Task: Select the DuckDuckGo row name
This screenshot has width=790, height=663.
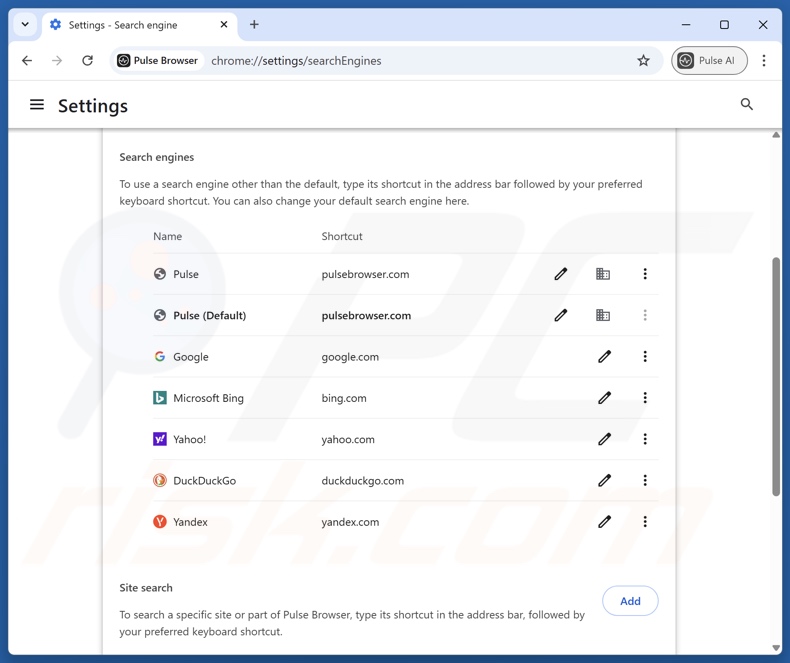Action: (x=205, y=481)
